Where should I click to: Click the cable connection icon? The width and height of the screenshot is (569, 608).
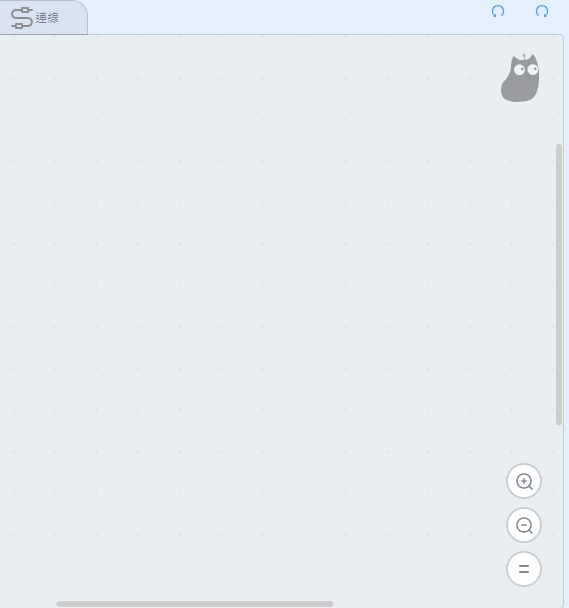click(22, 18)
